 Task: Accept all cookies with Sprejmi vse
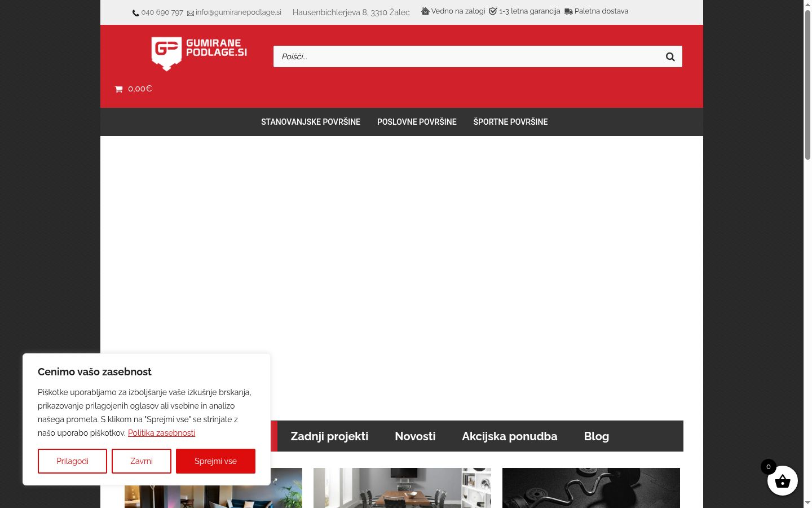[215, 461]
